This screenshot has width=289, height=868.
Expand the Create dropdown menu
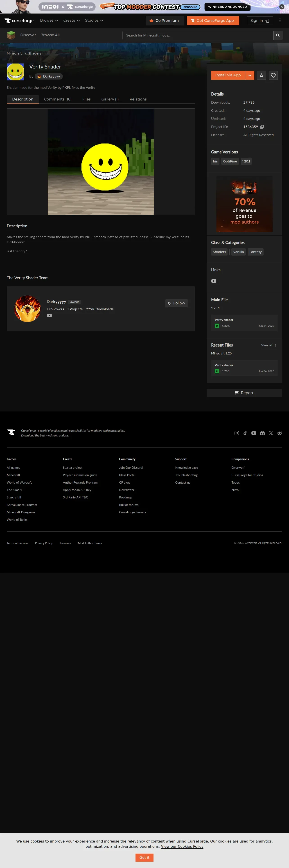click(71, 21)
